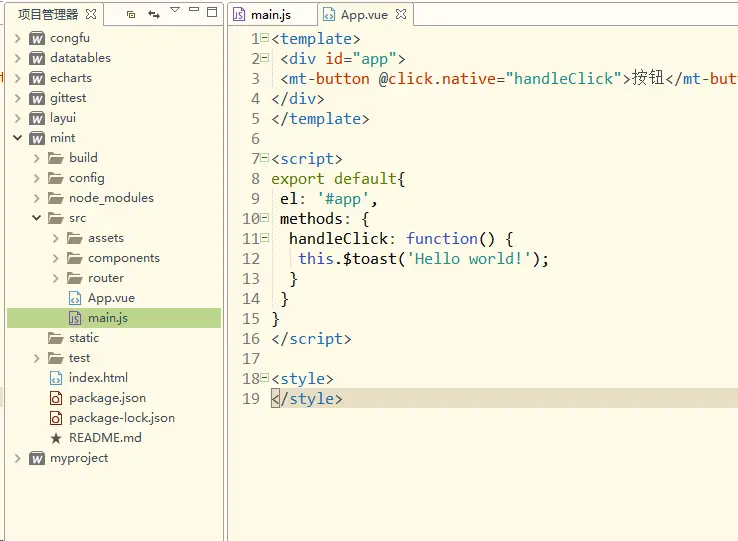The width and height of the screenshot is (738, 541).
Task: Collapse the src folder
Action: coord(37,218)
